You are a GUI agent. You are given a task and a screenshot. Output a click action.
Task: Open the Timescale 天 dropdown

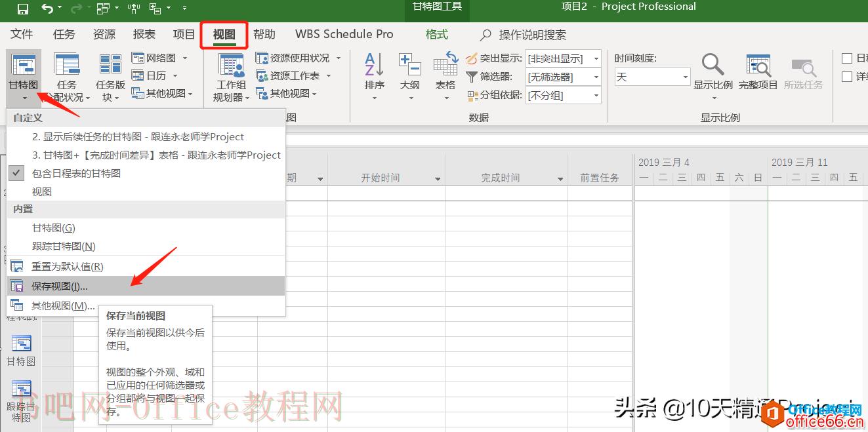coord(685,77)
